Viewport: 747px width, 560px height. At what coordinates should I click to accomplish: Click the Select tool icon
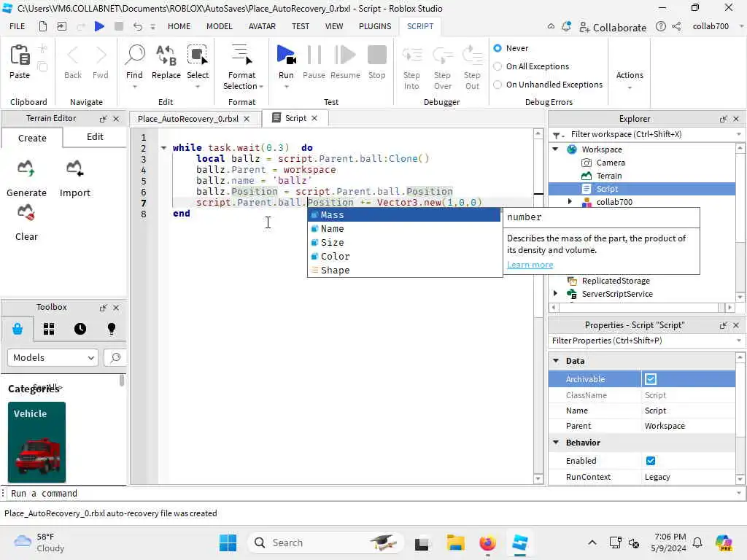tap(197, 55)
